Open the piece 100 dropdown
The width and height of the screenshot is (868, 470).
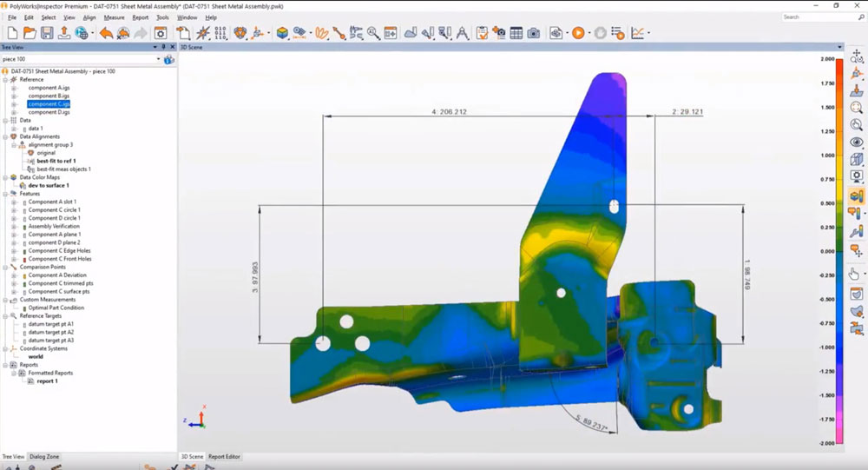click(x=158, y=59)
